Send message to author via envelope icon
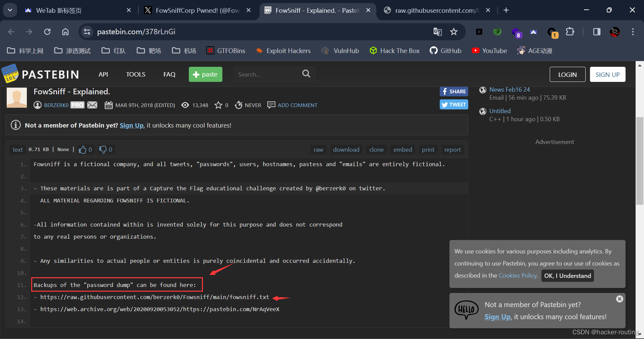Viewport: 644px width, 339px height. pos(92,105)
